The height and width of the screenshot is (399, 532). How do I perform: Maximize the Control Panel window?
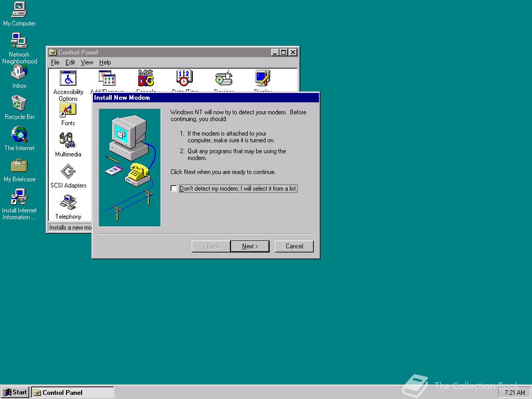pos(283,52)
